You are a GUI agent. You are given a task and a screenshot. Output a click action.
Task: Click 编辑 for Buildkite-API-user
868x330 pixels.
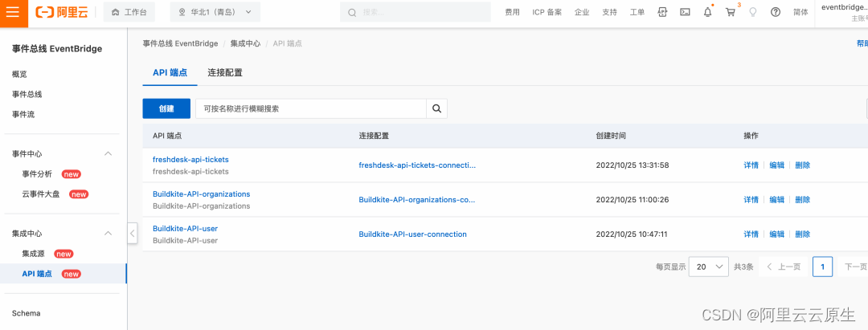777,234
